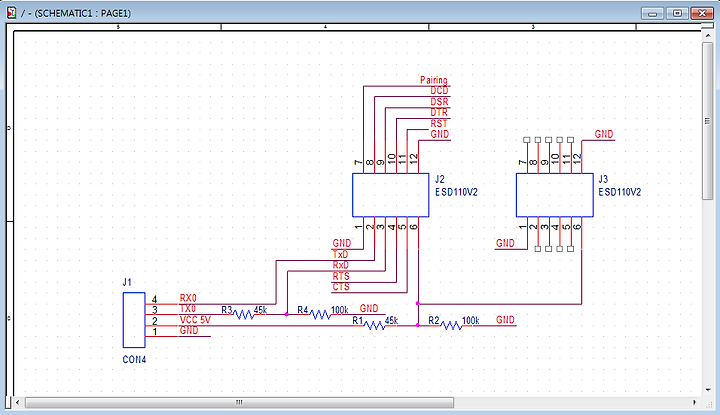Click the no-connect square on J3 pin 7
The width and height of the screenshot is (720, 415).
527,140
